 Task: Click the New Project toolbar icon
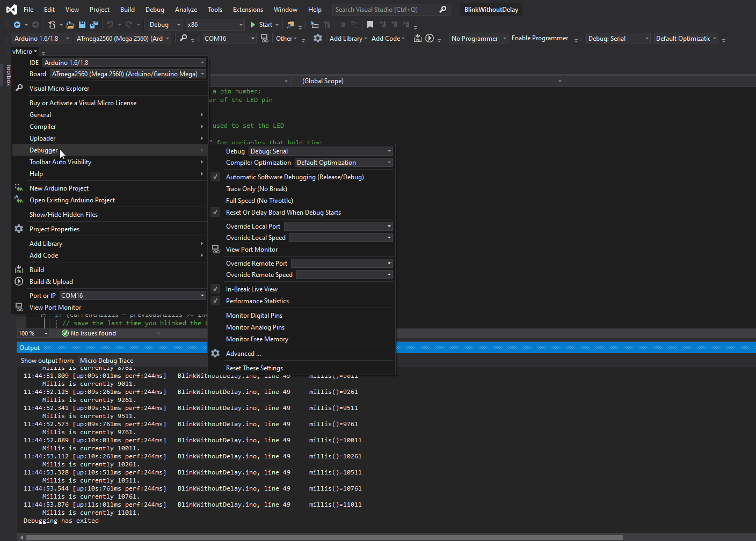click(52, 25)
